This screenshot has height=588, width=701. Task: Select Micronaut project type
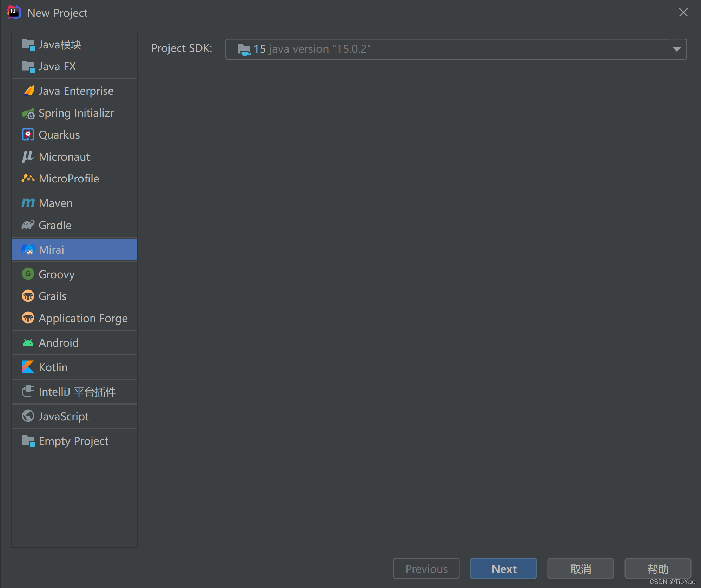tap(74, 157)
